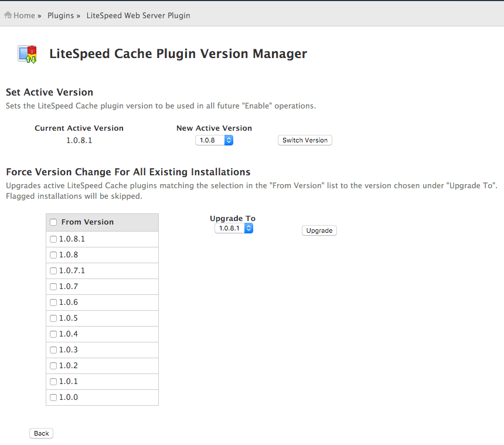Select the 1.0.4 version checkbox
Image resolution: width=504 pixels, height=445 pixels.
[53, 334]
